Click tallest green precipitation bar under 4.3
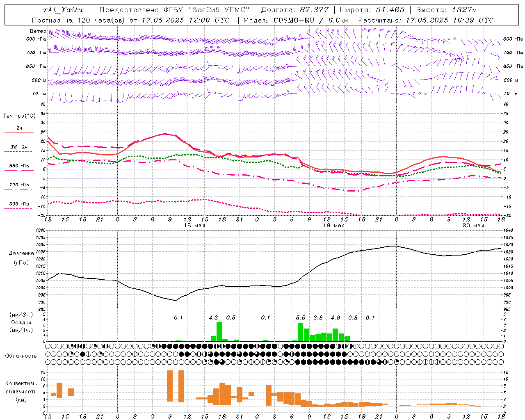The width and height of the screenshot is (525, 420). point(219,331)
